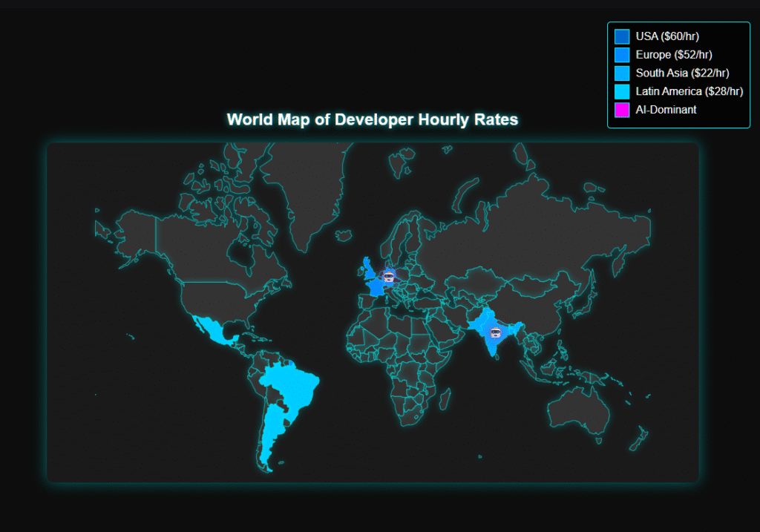Screen dimensions: 760x532
Task: Click the South Asia ($22/hr) legend swatch
Action: (620, 73)
